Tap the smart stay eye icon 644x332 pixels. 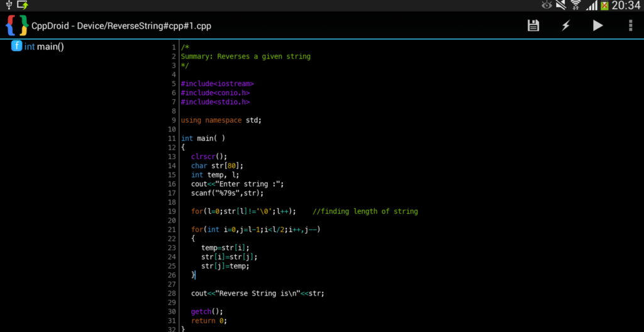(547, 5)
